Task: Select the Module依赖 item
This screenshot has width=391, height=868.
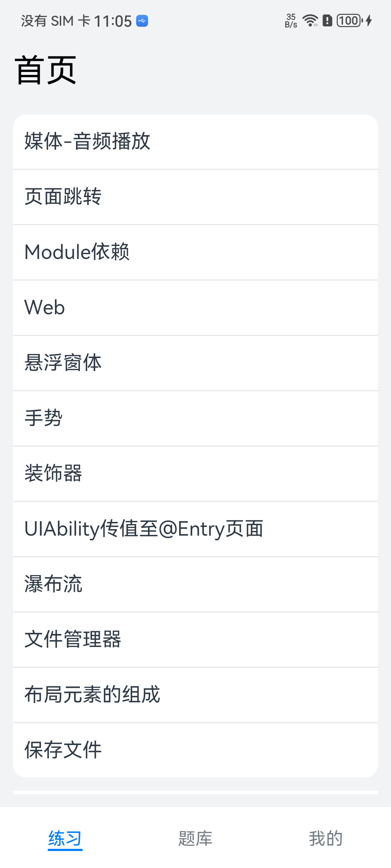Action: 195,252
